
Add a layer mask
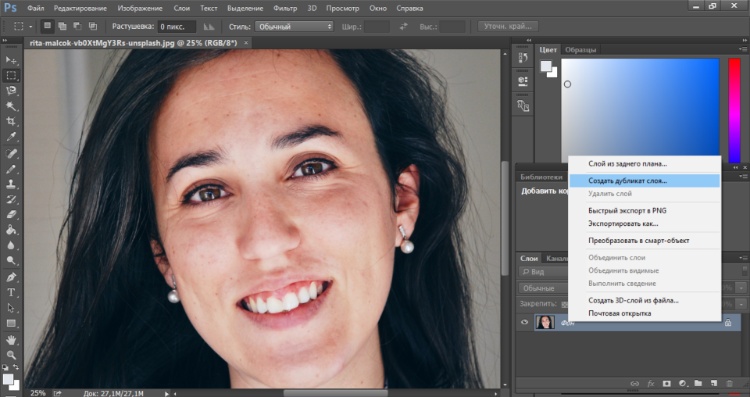click(666, 384)
